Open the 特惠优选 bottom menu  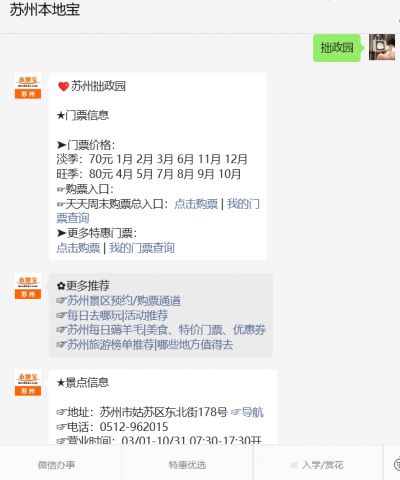(187, 465)
